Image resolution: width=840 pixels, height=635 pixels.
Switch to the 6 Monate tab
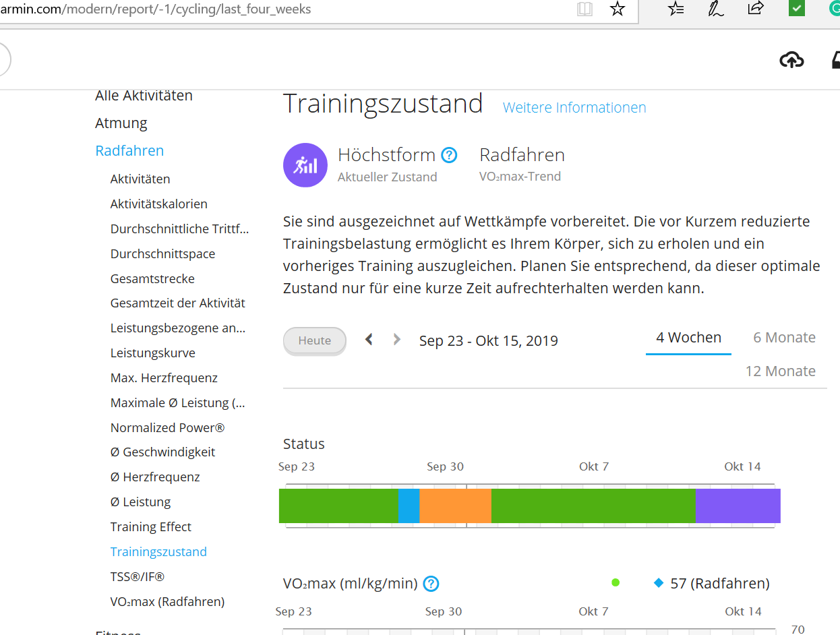point(784,338)
